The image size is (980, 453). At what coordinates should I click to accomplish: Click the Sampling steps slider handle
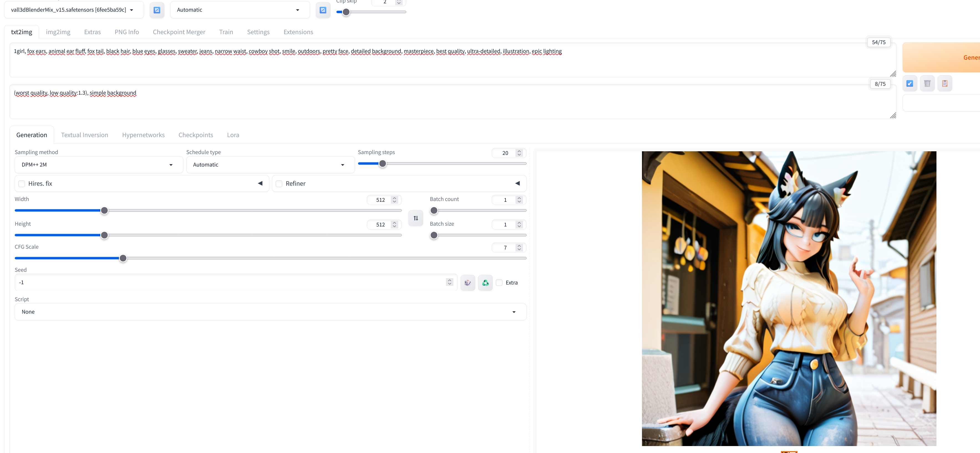[383, 164]
